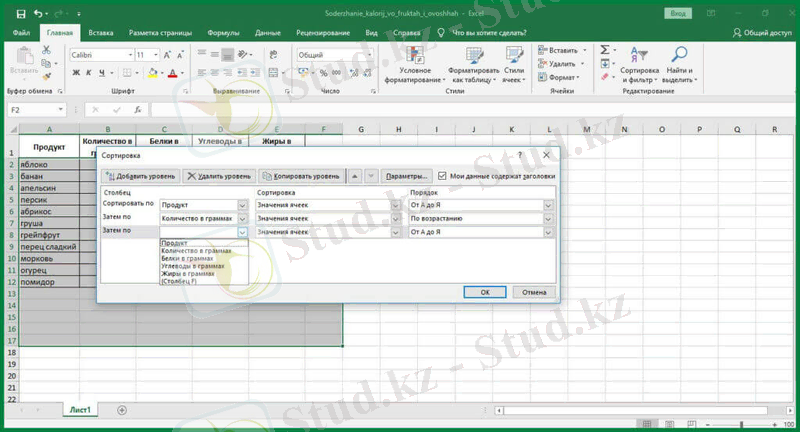
Task: Click the Name Box showing F2
Action: [x=30, y=110]
